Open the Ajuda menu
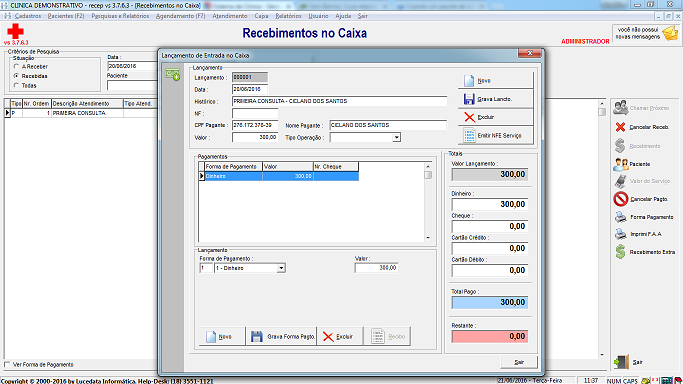683x384 pixels. pyautogui.click(x=343, y=16)
